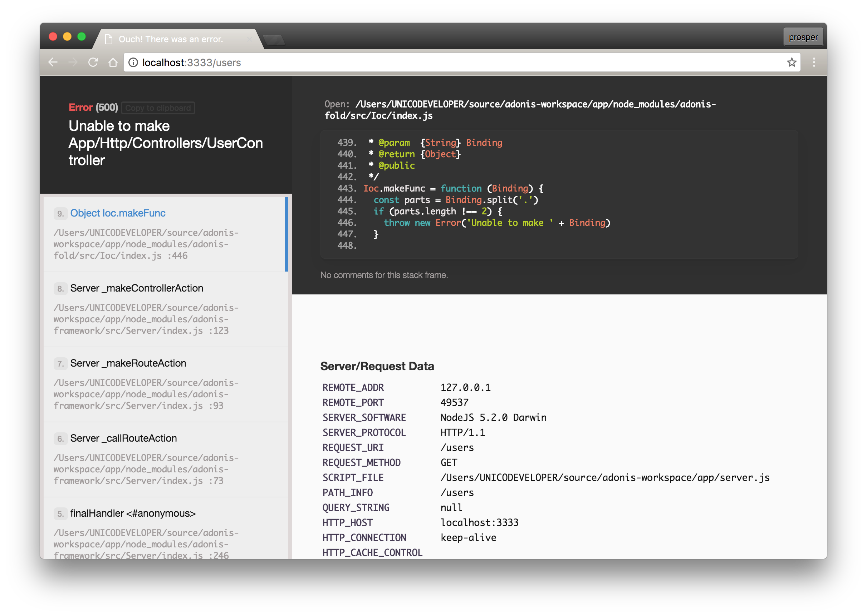The width and height of the screenshot is (867, 616).
Task: Select stack frame 5 finalHandler anonymous
Action: [x=133, y=513]
